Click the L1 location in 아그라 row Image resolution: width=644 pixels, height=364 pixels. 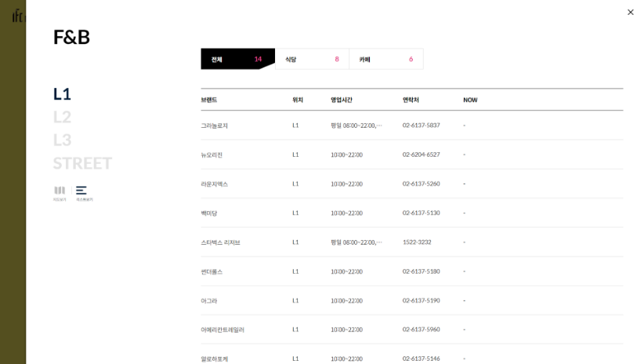coord(295,300)
